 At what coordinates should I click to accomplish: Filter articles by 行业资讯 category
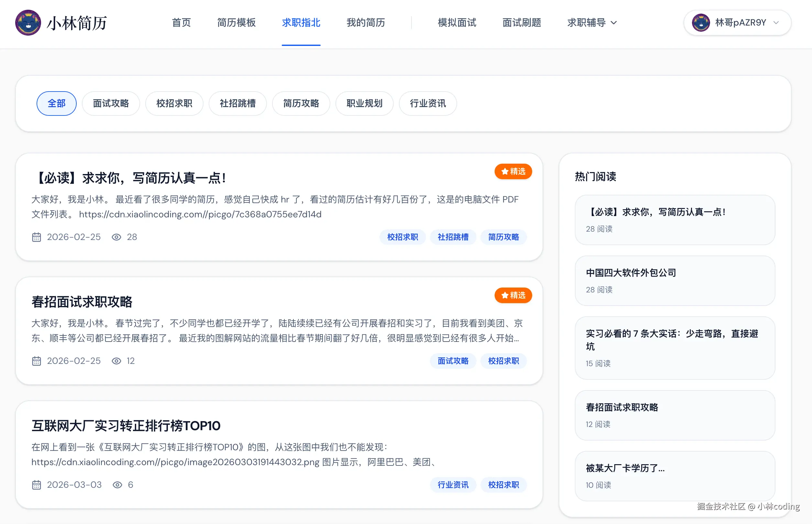(427, 104)
